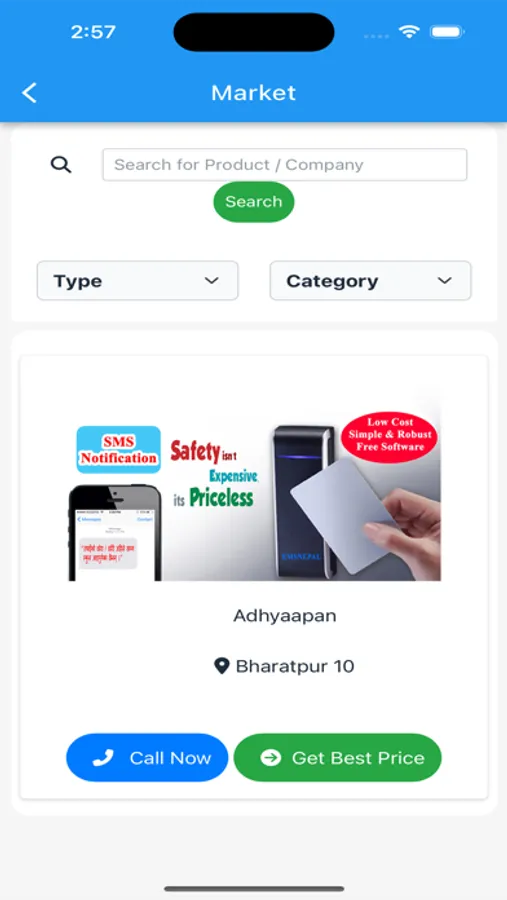
Task: Tap the Get Best Price button
Action: pyautogui.click(x=338, y=758)
